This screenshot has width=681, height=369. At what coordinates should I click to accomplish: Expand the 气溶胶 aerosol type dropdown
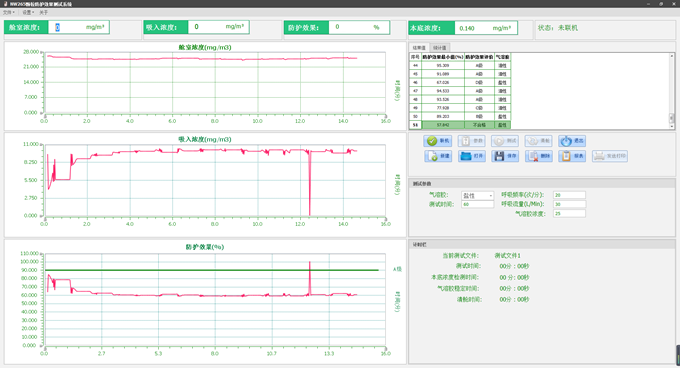click(477, 196)
